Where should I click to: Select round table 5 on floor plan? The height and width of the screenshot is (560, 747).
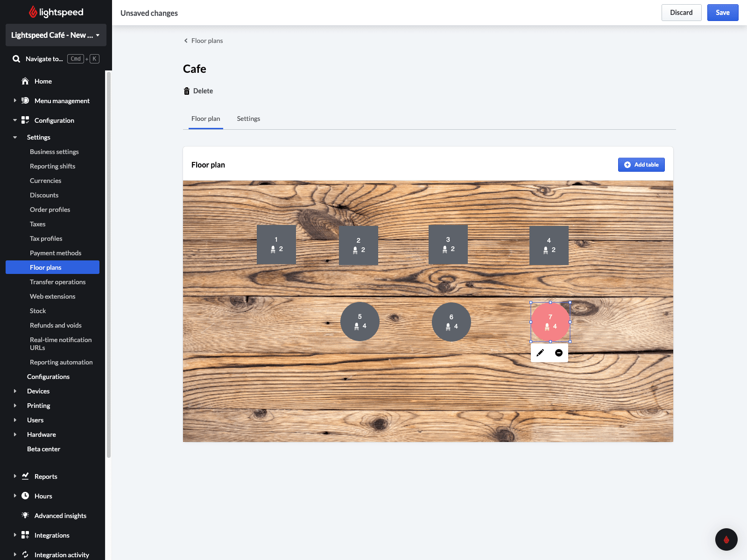[x=359, y=322]
